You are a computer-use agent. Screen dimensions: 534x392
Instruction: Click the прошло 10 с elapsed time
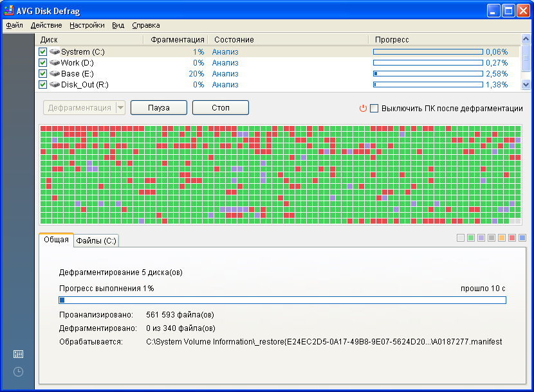(483, 289)
